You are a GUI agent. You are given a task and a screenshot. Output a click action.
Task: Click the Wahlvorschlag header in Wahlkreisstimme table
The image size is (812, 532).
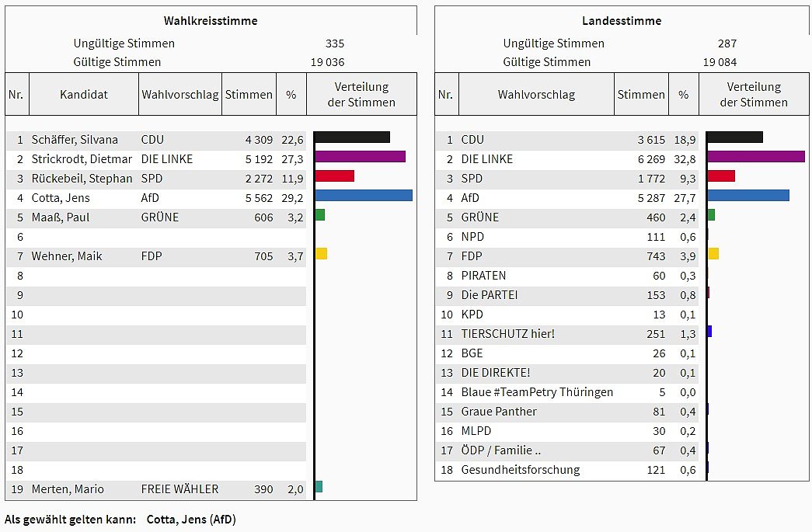click(180, 95)
